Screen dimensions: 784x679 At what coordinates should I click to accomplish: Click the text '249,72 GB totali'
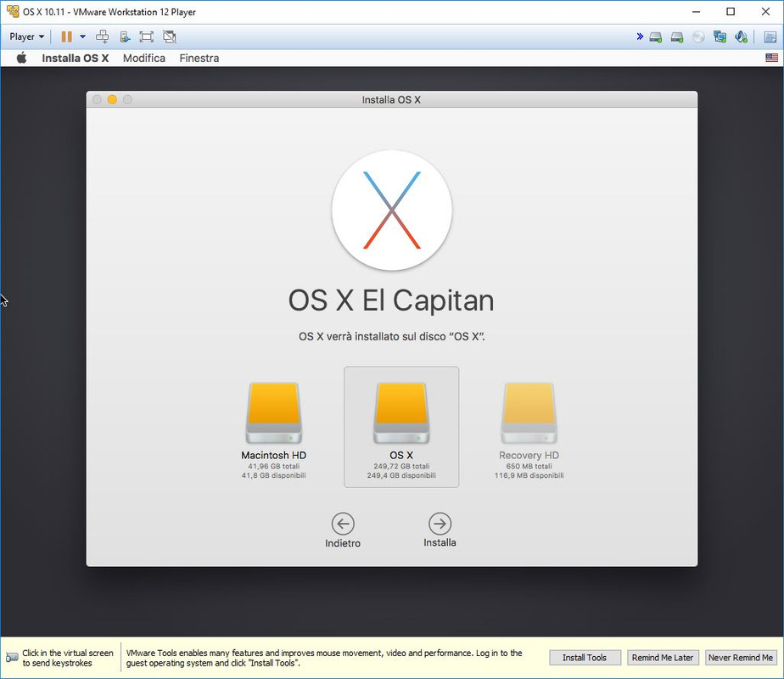pyautogui.click(x=401, y=466)
